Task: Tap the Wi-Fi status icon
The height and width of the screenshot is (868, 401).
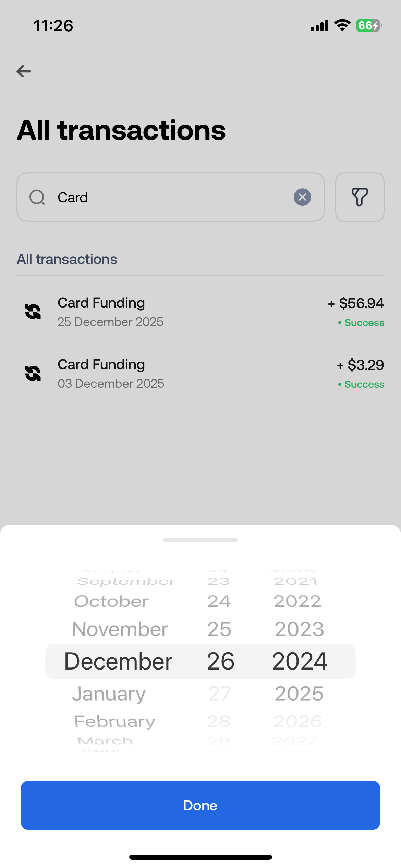Action: 342,26
